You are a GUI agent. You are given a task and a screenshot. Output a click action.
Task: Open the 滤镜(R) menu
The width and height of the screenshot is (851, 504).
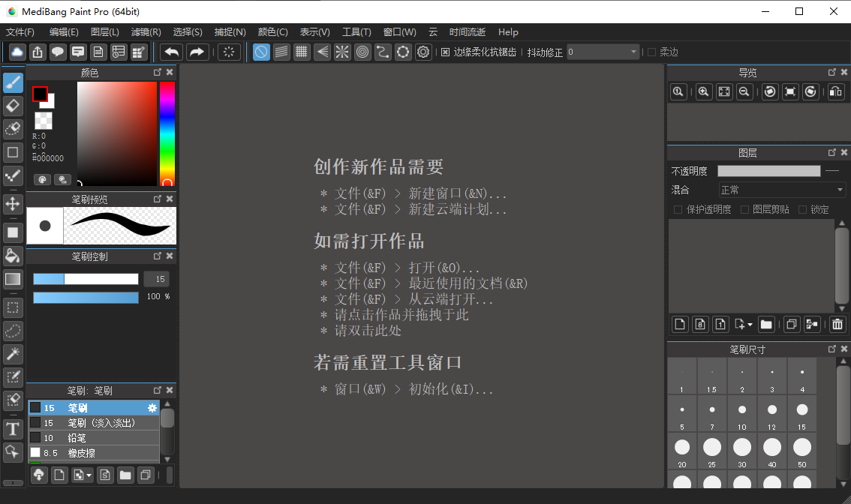[146, 32]
